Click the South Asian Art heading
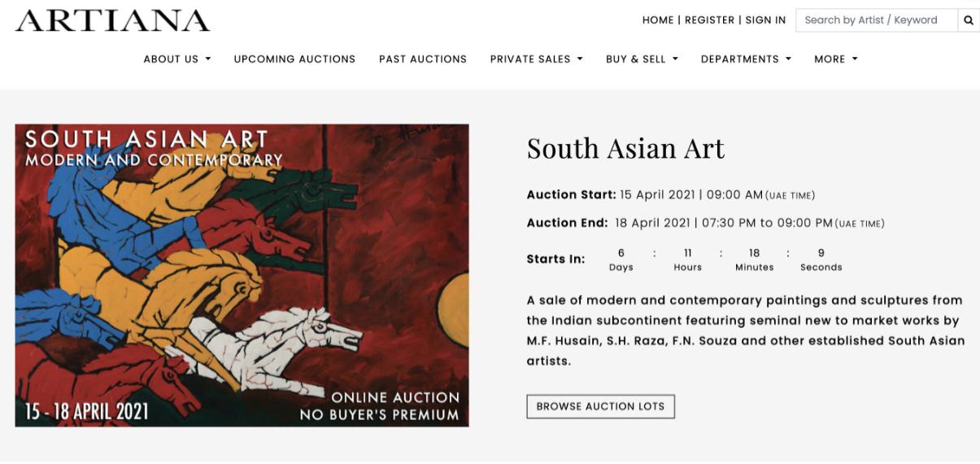980x464 pixels. click(x=625, y=149)
